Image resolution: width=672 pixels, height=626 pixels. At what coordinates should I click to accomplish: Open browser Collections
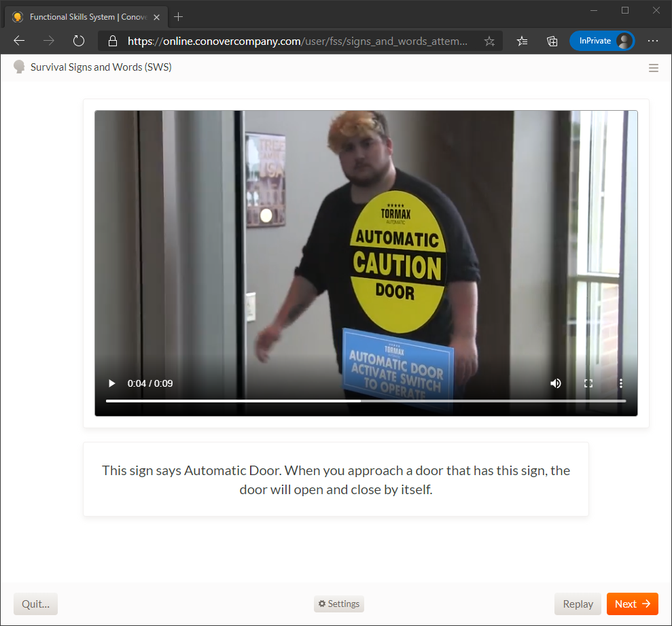pos(552,41)
